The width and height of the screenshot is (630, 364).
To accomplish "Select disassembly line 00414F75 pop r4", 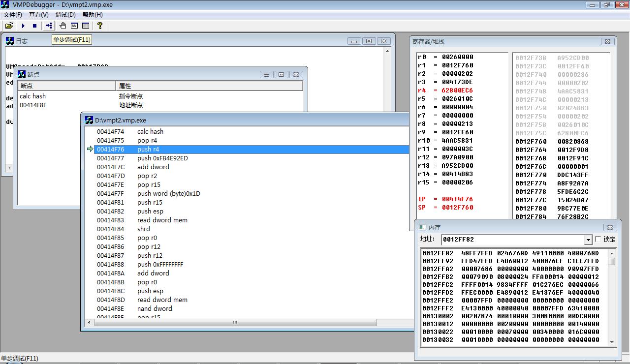I will point(251,140).
